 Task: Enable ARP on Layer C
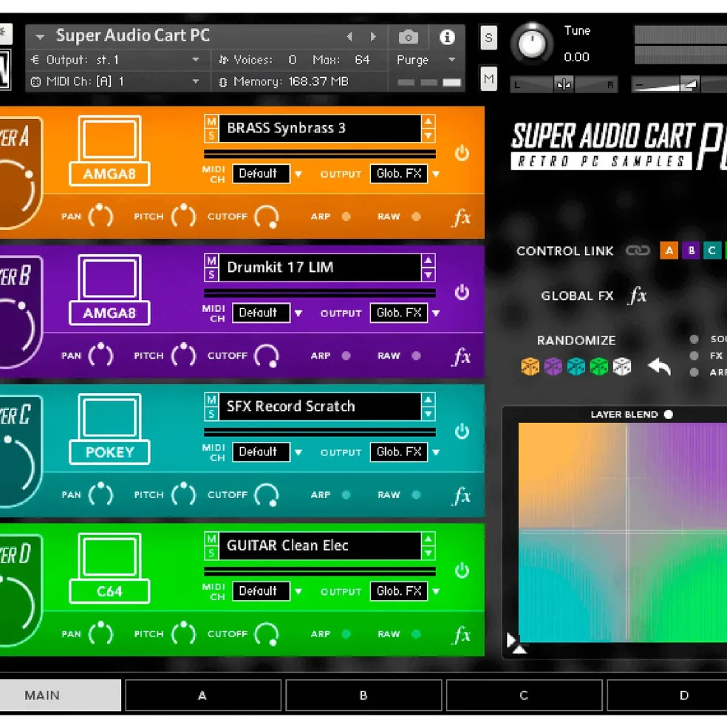click(347, 495)
